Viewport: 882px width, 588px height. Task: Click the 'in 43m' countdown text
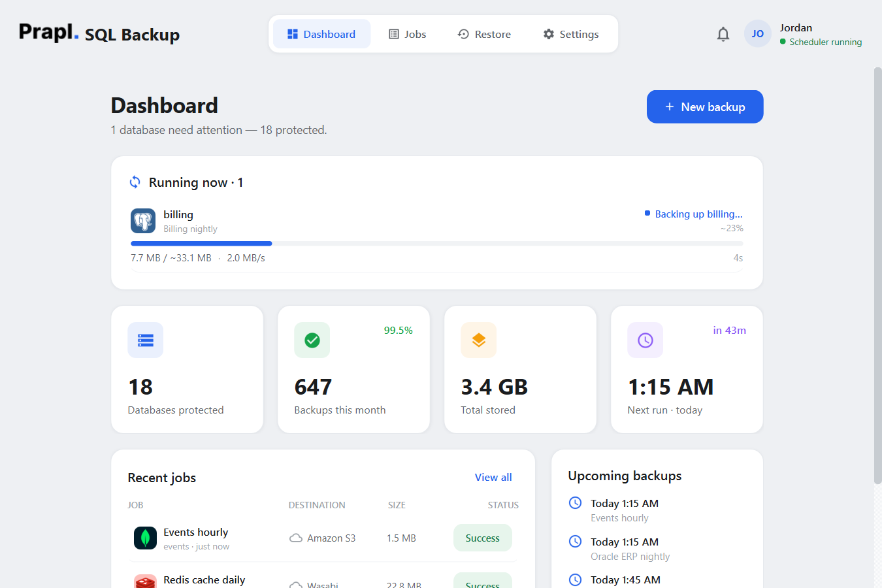(x=730, y=331)
